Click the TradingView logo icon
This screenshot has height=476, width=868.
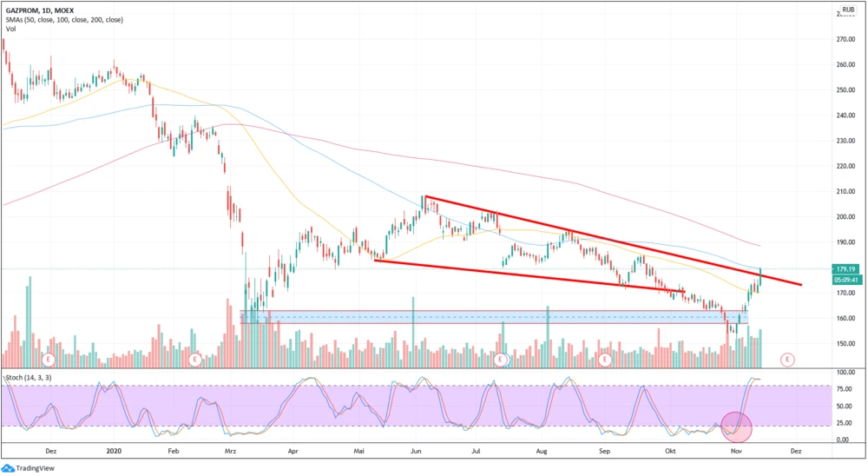click(9, 468)
